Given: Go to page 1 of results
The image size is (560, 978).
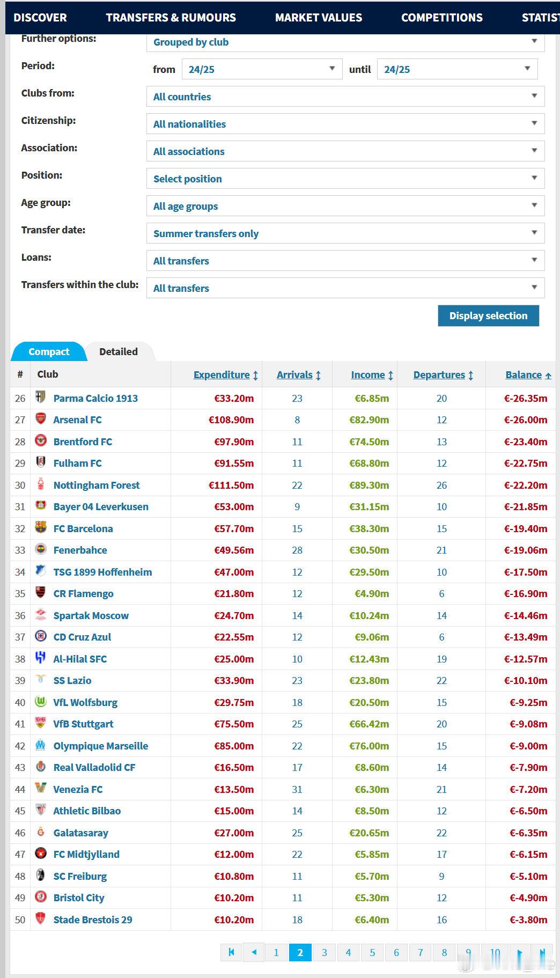Looking at the screenshot, I should pos(276,952).
